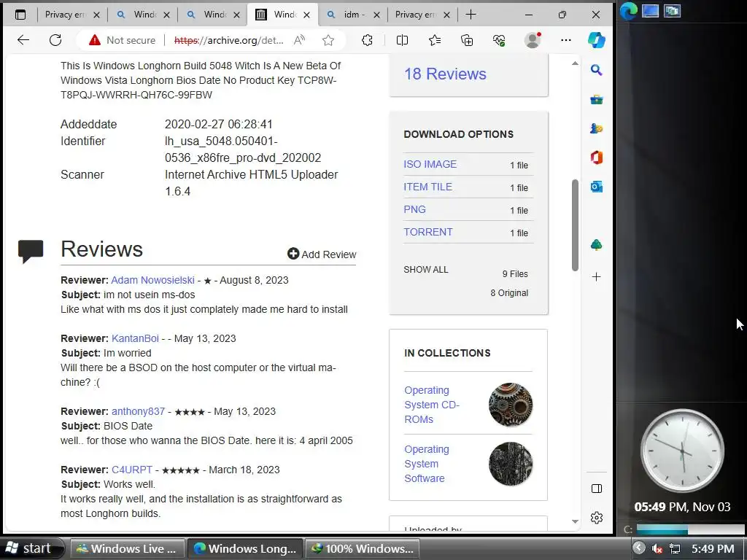
Task: Click the sidebar analog clock gadget
Action: [x=682, y=451]
